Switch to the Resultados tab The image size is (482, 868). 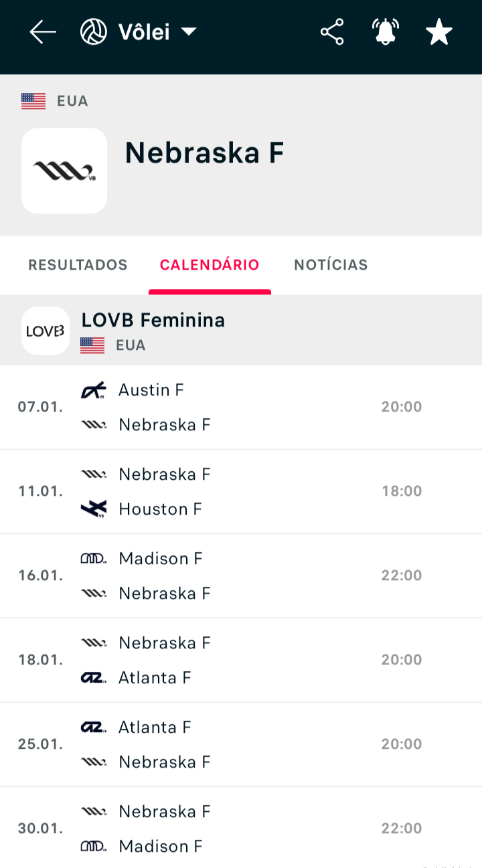78,265
